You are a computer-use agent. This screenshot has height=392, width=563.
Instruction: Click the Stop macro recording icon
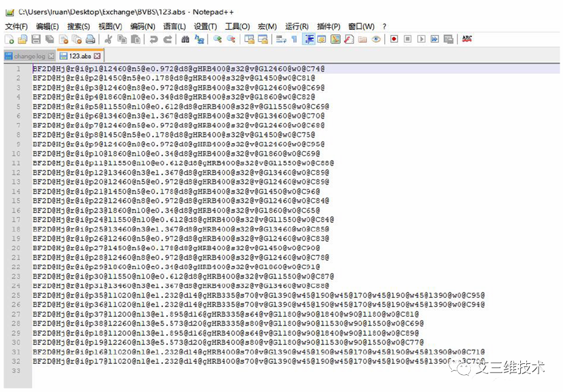pyautogui.click(x=408, y=39)
